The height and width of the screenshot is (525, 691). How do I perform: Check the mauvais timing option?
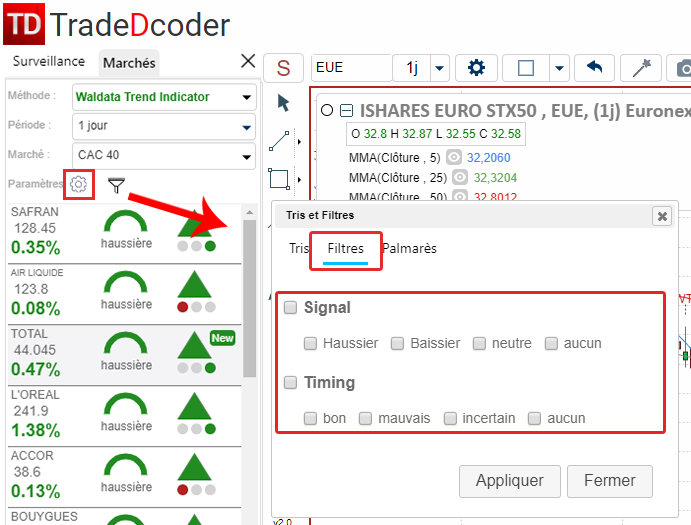pos(365,418)
